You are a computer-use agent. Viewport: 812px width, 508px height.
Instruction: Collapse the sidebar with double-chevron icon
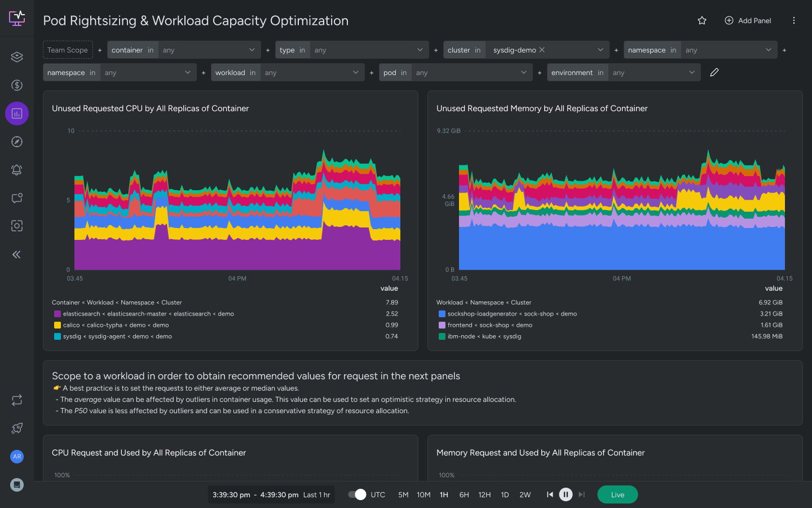(17, 255)
